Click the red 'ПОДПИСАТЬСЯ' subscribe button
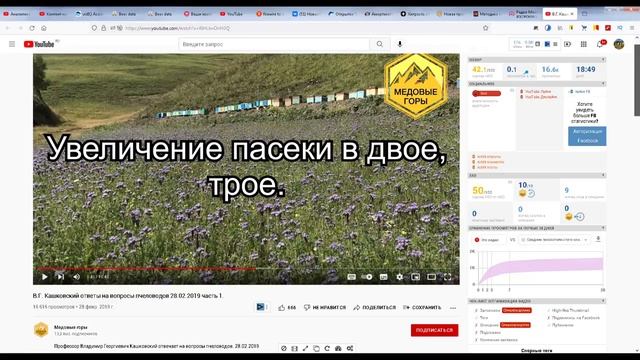Image resolution: width=640 pixels, height=360 pixels. coord(434,330)
